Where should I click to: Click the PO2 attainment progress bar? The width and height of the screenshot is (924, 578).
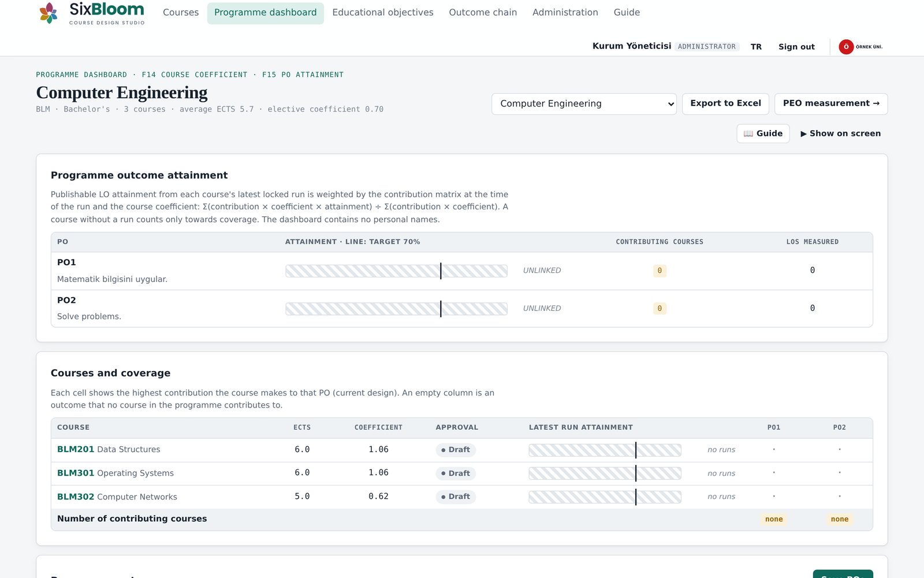(396, 309)
